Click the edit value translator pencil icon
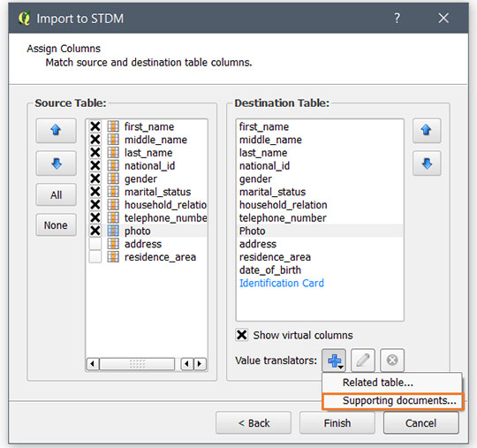This screenshot has width=477, height=448. point(363,361)
